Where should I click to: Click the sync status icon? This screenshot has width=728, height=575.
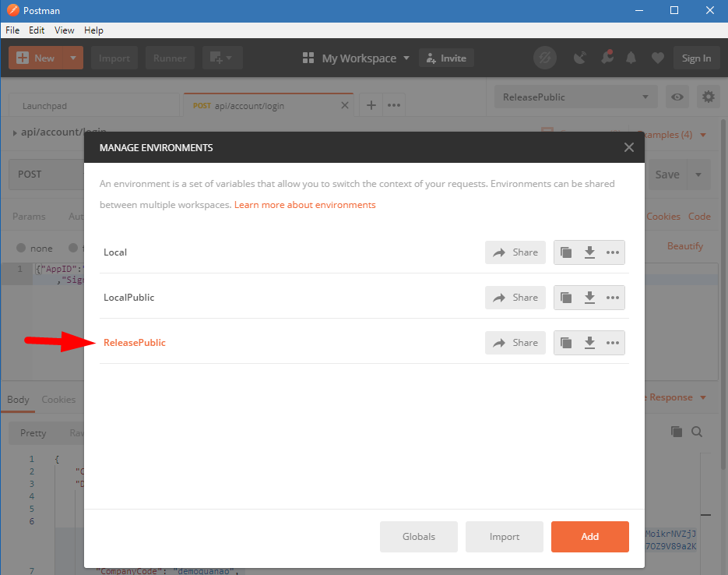pyautogui.click(x=544, y=58)
